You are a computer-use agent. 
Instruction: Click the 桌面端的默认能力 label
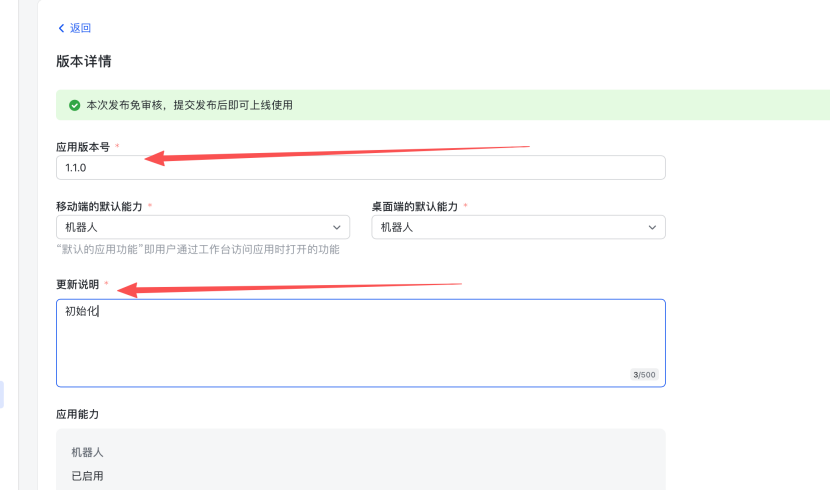(x=414, y=206)
